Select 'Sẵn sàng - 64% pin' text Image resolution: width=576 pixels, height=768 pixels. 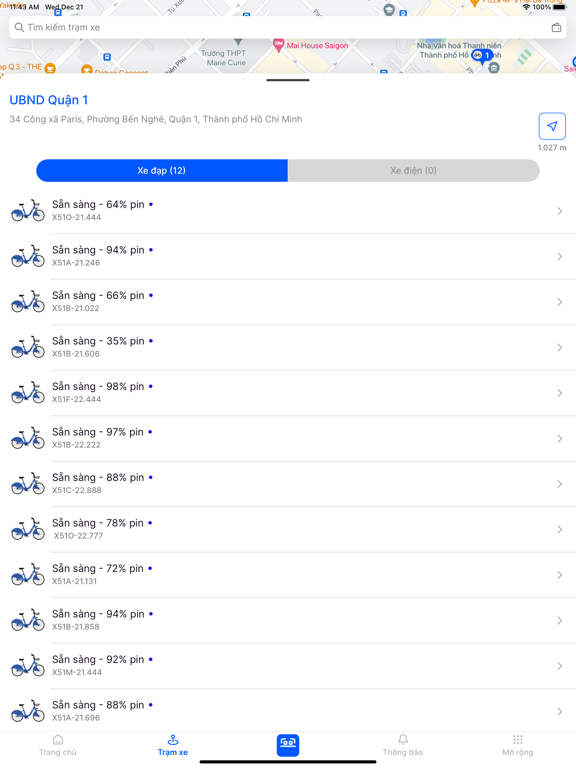coord(98,205)
